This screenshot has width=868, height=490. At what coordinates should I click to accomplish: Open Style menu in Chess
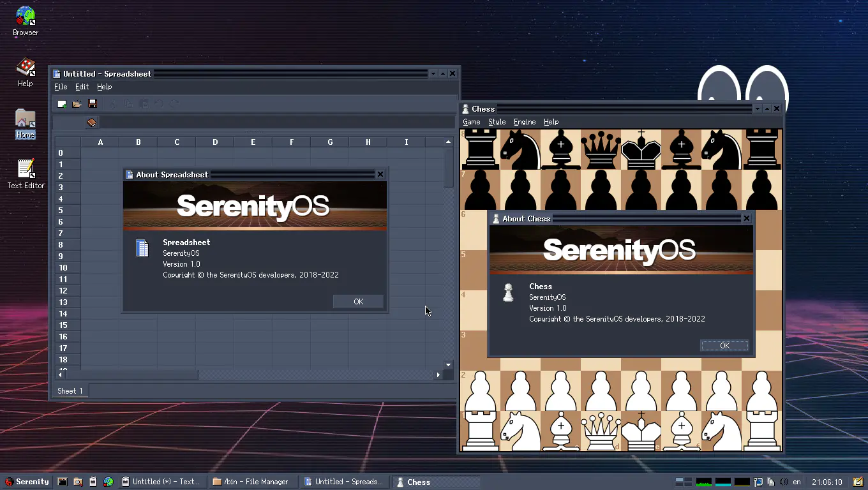(497, 122)
